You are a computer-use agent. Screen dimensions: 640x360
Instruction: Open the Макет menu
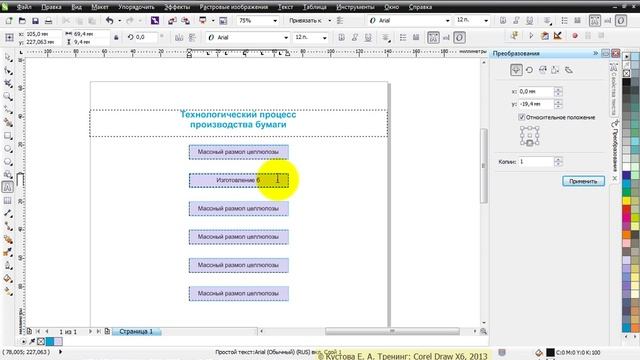[100, 7]
